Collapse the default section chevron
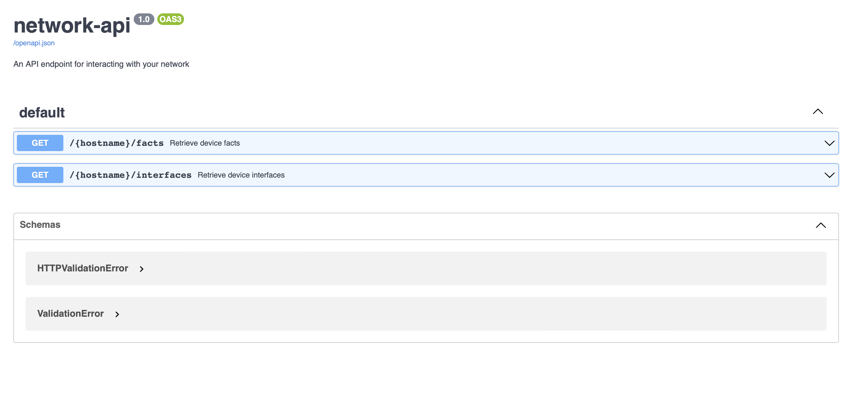Viewport: 868px width, 394px height. point(817,112)
